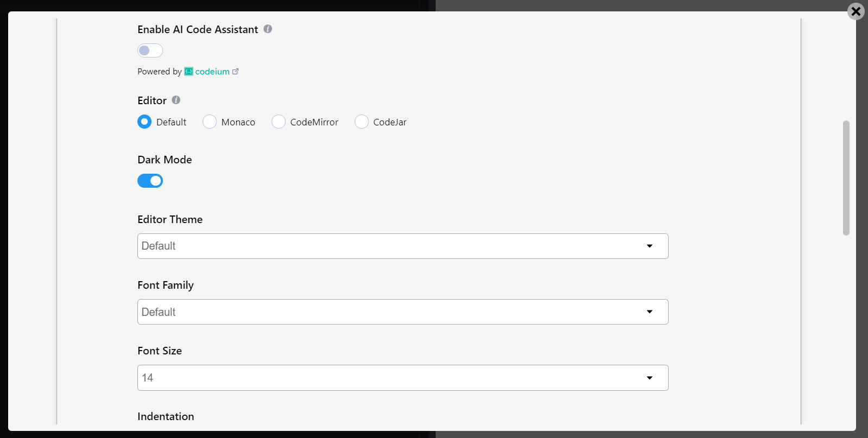Screen dimensions: 868x438
Task: Select the Default editor radio button
Action: (144, 122)
